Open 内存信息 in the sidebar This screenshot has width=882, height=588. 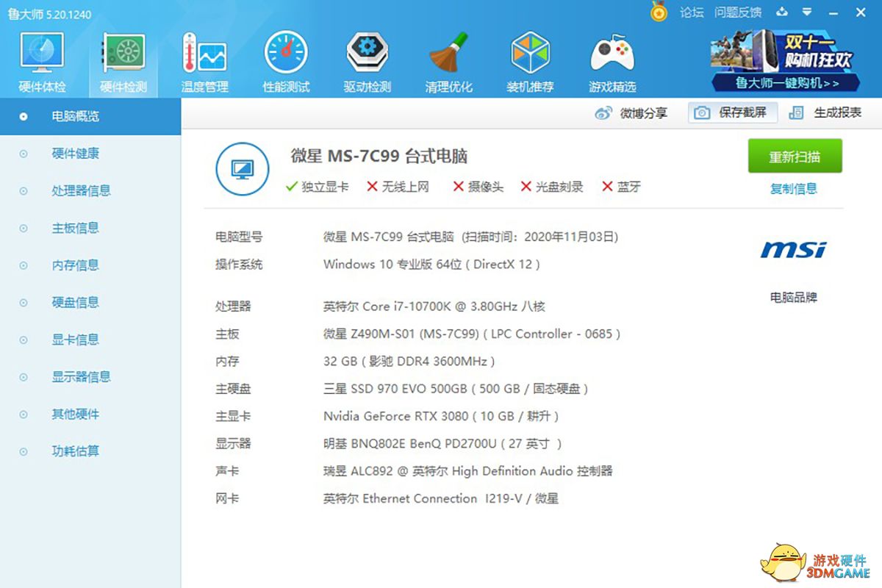[x=90, y=265]
